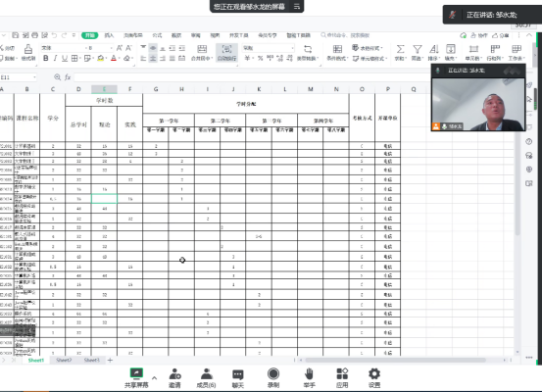Open the number format dropdown
The image size is (542, 392).
click(x=292, y=48)
